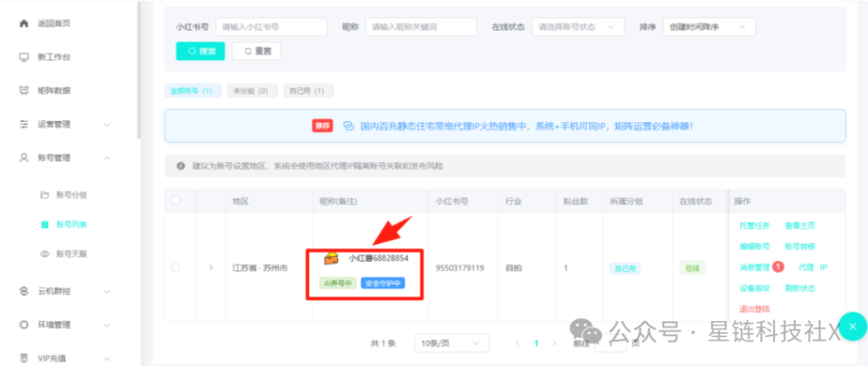Viewport: 868px width, 366px height.
Task: Click page number 1 in pagination
Action: click(x=536, y=343)
